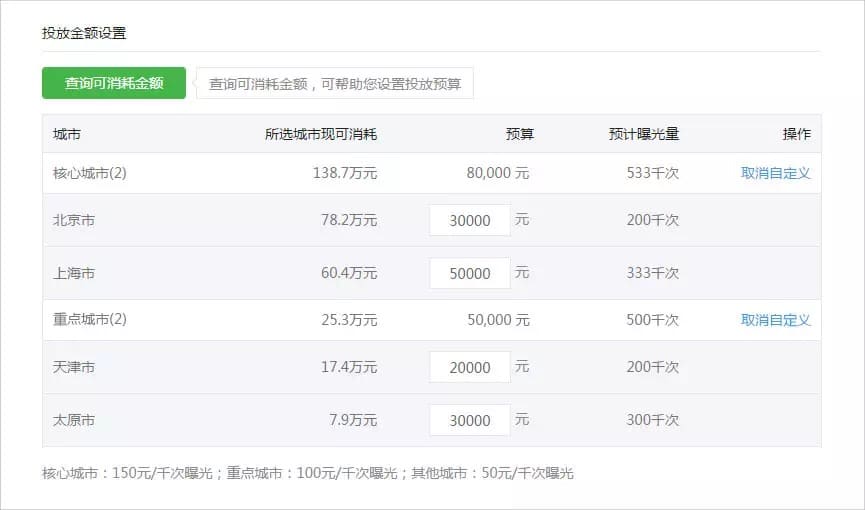This screenshot has height=510, width=865.
Task: Click the 上海市 city name
Action: pos(74,273)
